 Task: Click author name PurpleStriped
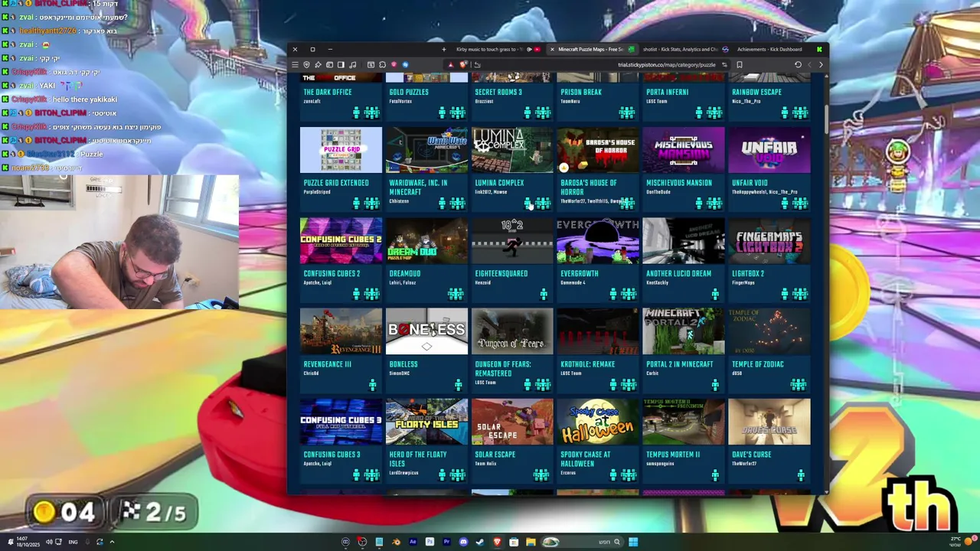[317, 192]
